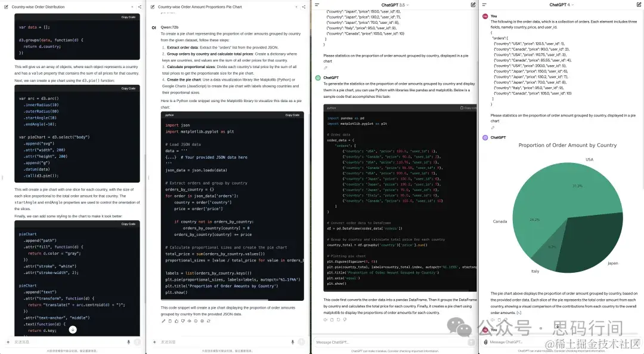Image resolution: width=644 pixels, height=354 pixels.
Task: Click microphone icon in leftmost message box
Action: (129, 342)
